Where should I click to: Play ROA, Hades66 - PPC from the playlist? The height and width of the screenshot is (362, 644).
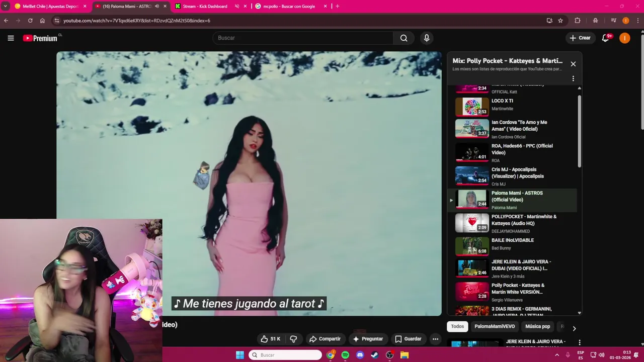(513, 152)
